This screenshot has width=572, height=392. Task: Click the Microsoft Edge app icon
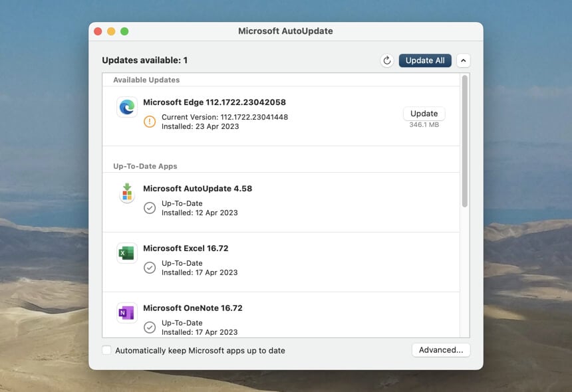coord(127,107)
